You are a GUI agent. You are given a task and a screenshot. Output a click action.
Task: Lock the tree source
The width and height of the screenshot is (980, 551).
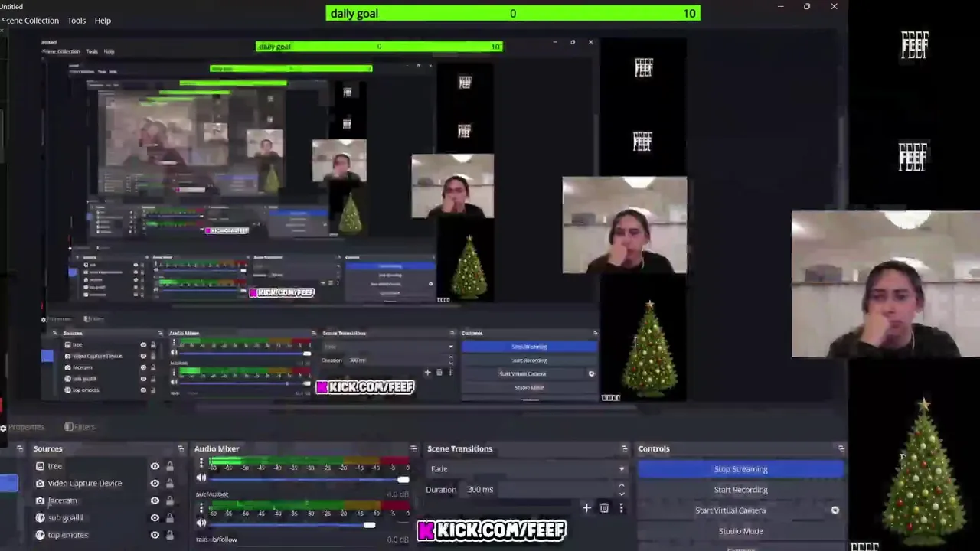click(x=170, y=466)
